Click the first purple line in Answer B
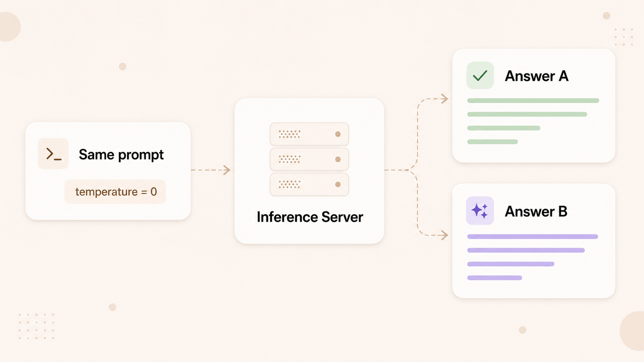Screen dimensions: 644x362 pyautogui.click(x=533, y=237)
